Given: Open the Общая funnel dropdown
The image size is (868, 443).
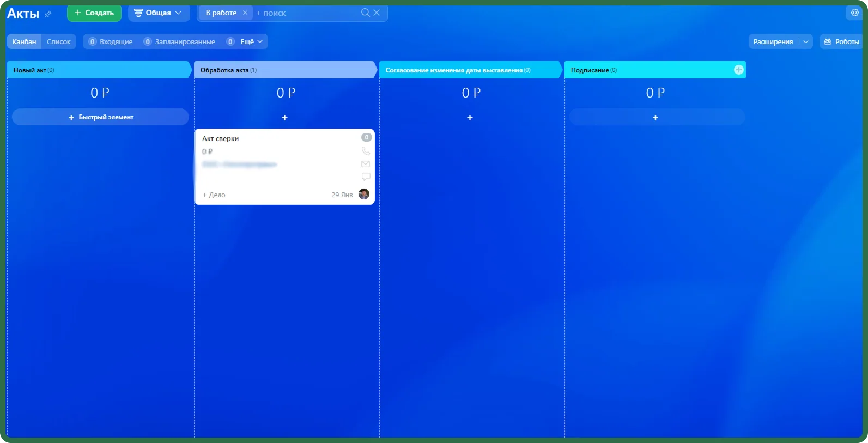Looking at the screenshot, I should (159, 13).
